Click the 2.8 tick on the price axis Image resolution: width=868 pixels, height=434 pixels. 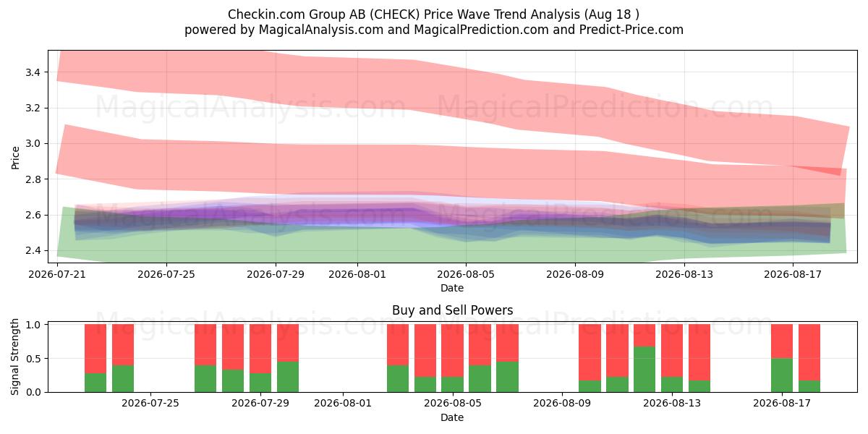tap(34, 179)
